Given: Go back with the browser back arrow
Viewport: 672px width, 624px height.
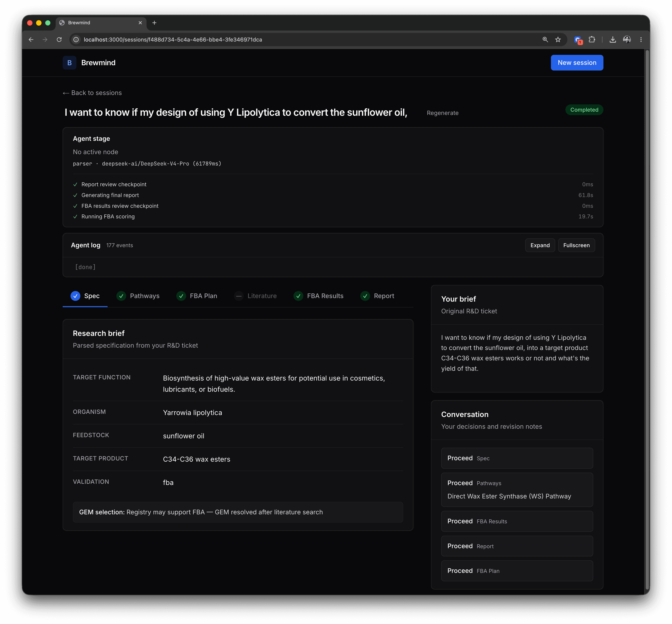Looking at the screenshot, I should 31,40.
